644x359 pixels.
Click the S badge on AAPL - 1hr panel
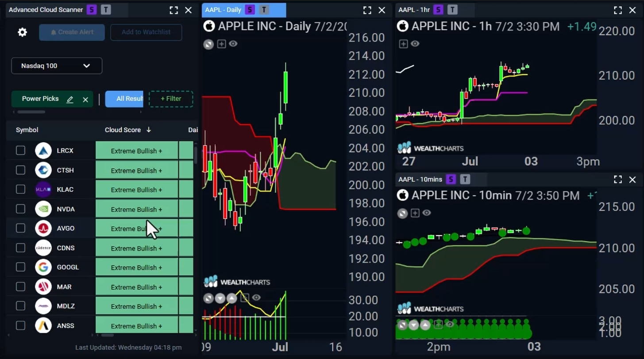[438, 10]
